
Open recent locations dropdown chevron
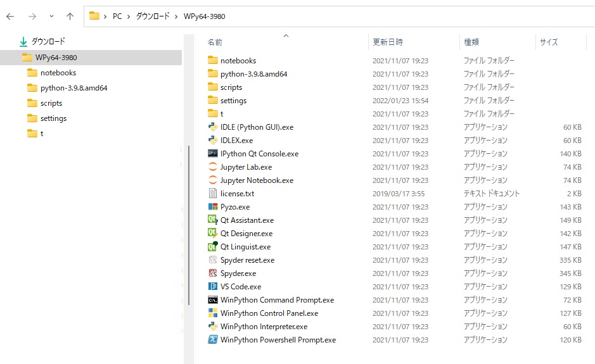tap(51, 16)
